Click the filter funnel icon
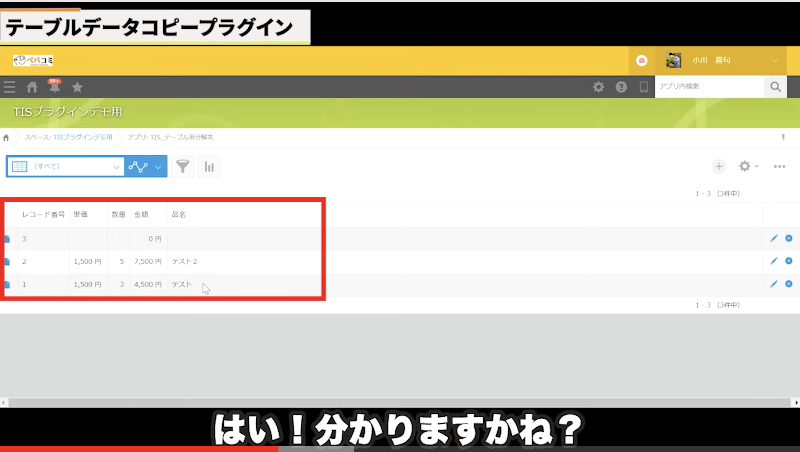This screenshot has width=800, height=452. 183,166
